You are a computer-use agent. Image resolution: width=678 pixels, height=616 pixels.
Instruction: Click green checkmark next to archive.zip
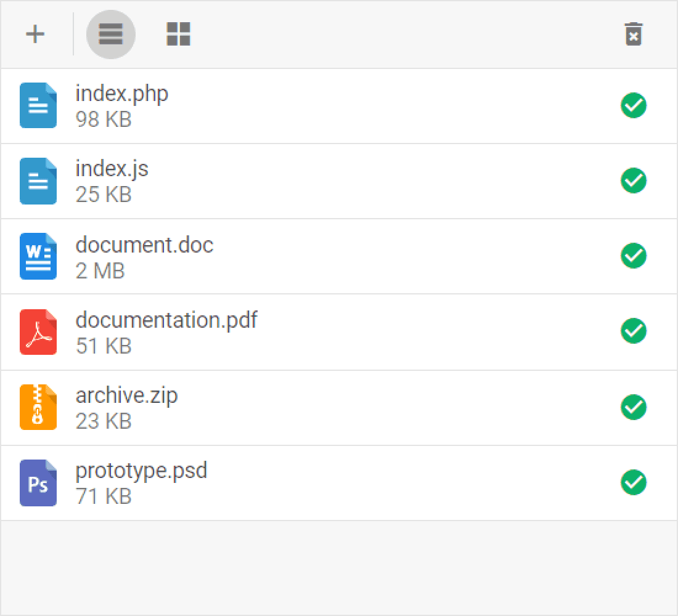pos(634,407)
